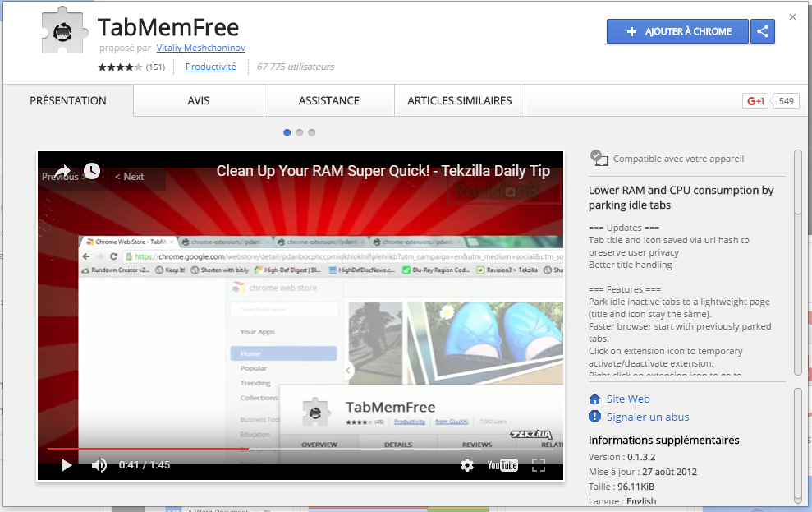Click the Informations supplémentaires heading
This screenshot has height=512, width=812.
coord(664,441)
